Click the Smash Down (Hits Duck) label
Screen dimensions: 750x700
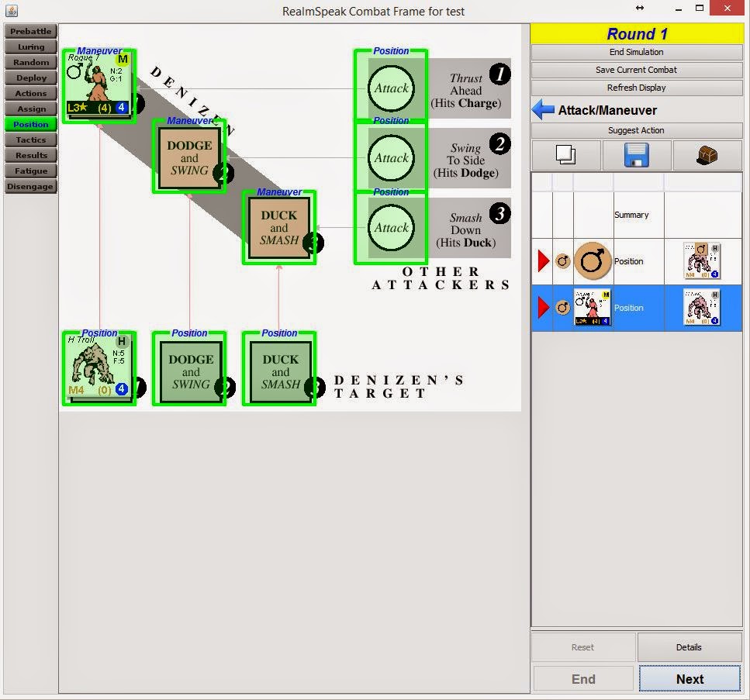pos(466,230)
